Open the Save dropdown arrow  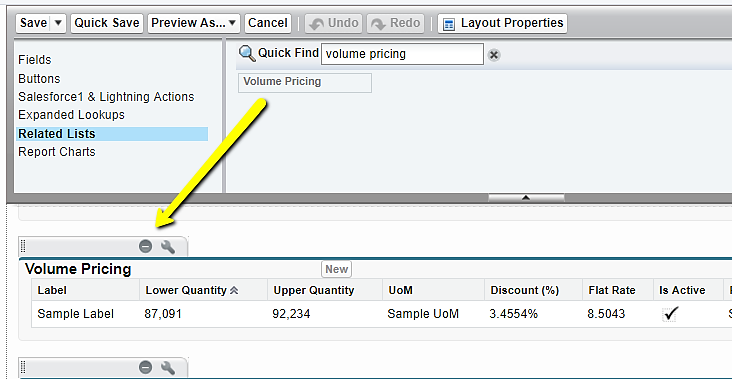58,23
